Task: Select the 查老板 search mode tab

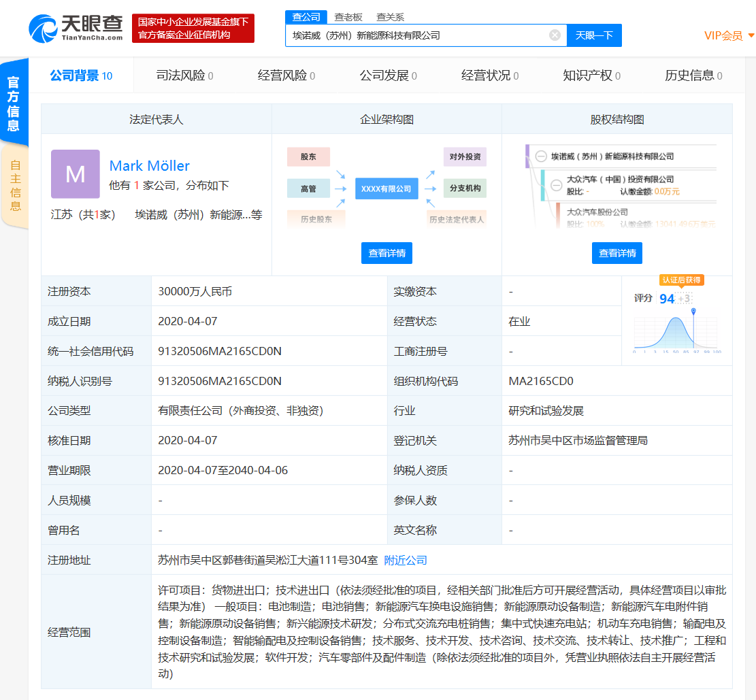Action: point(348,17)
